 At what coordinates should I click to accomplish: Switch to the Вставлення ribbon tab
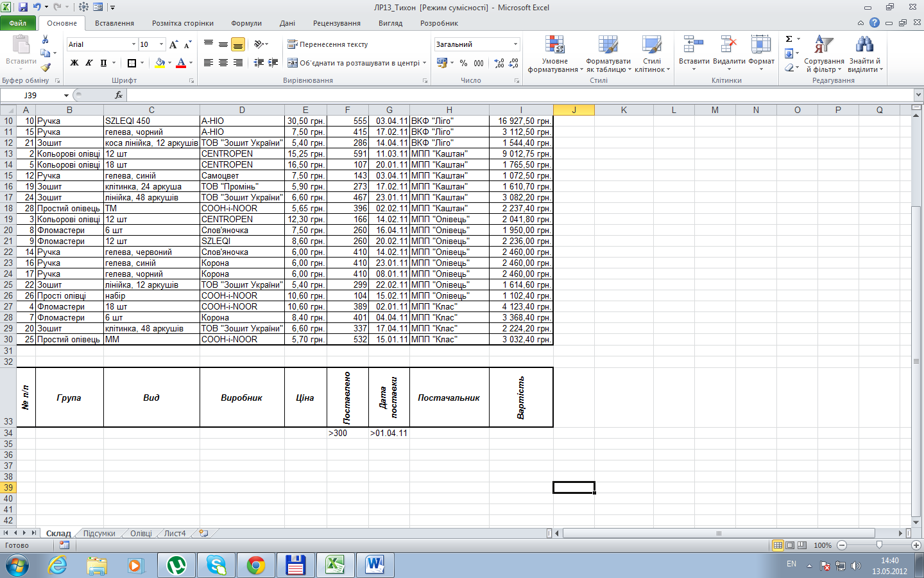114,23
